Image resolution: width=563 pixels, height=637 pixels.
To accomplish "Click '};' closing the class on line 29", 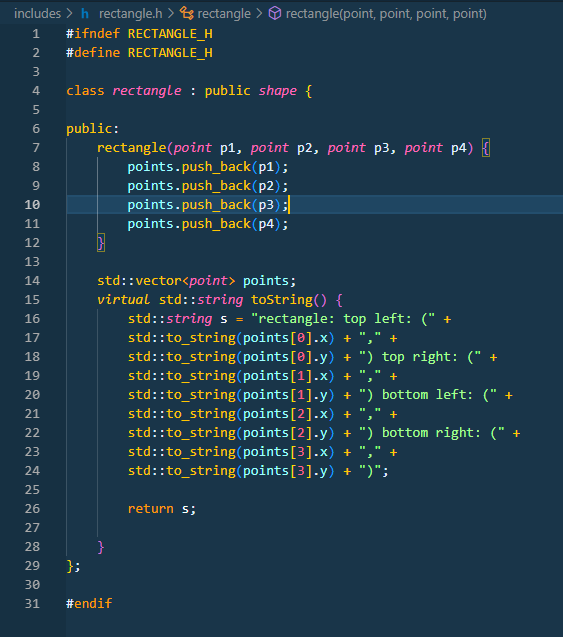I will pos(74,566).
